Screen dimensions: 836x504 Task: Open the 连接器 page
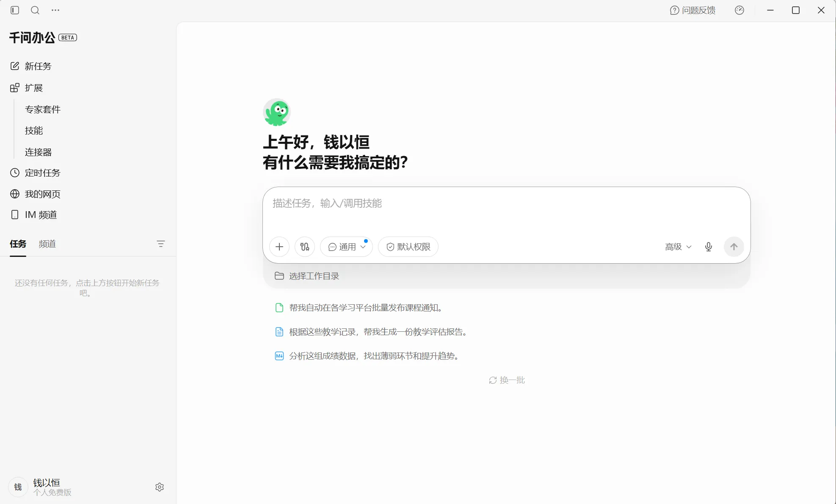pos(38,152)
